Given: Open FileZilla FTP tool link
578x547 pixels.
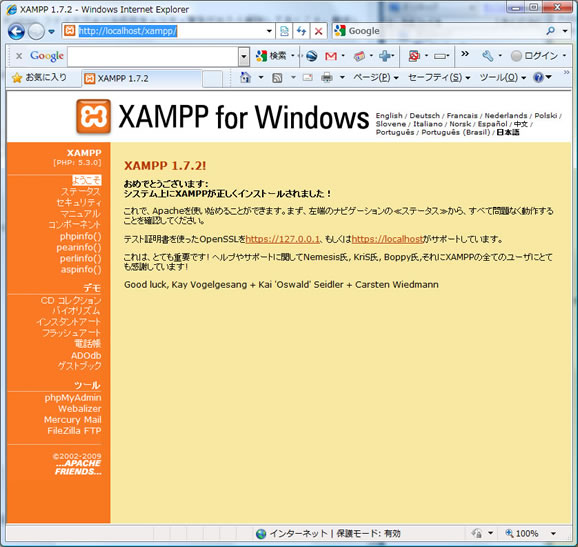Looking at the screenshot, I should [x=74, y=431].
